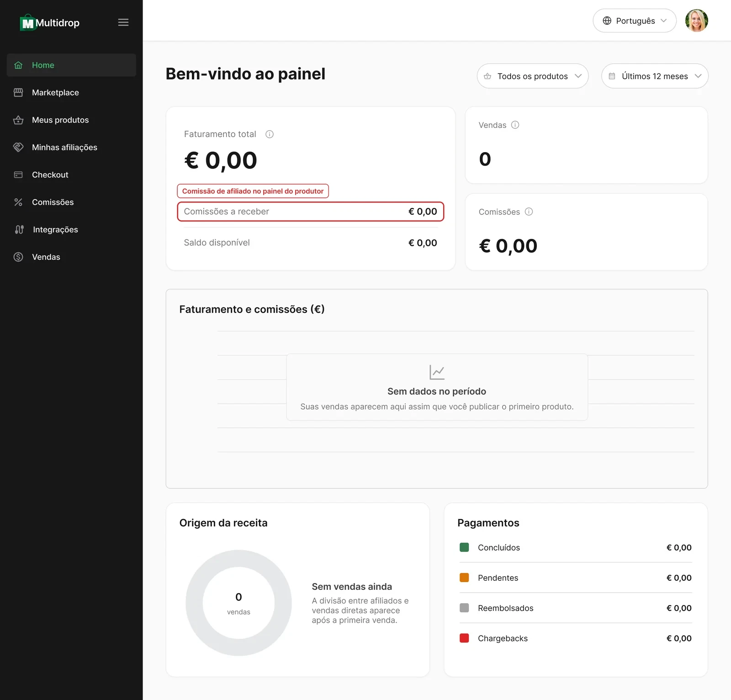Image resolution: width=731 pixels, height=700 pixels.
Task: Click the Integrações plug icon
Action: 19,229
